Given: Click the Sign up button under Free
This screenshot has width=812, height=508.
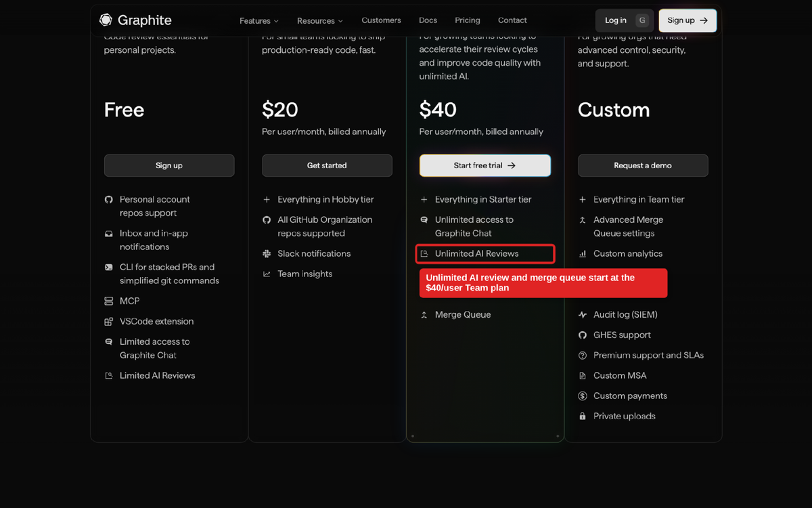Looking at the screenshot, I should click(x=169, y=165).
